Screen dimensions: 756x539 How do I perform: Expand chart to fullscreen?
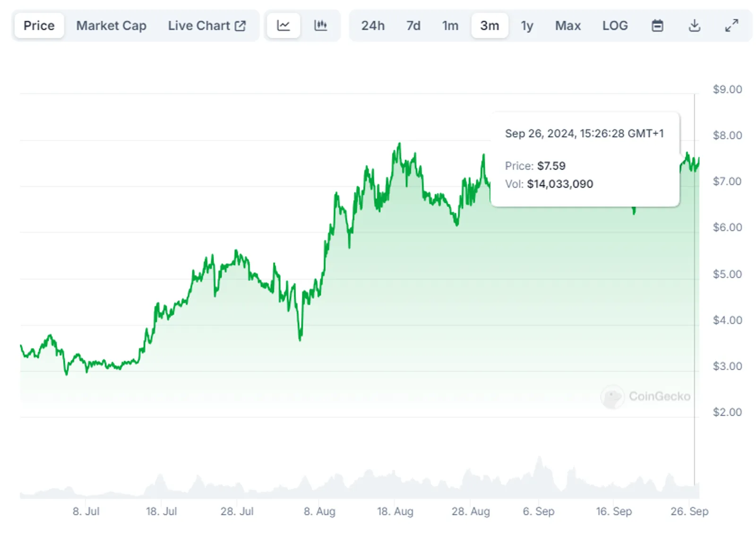pos(731,26)
